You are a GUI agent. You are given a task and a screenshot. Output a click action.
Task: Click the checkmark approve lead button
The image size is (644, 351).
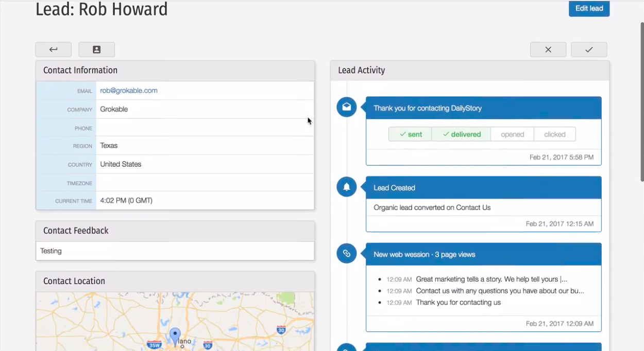click(589, 49)
